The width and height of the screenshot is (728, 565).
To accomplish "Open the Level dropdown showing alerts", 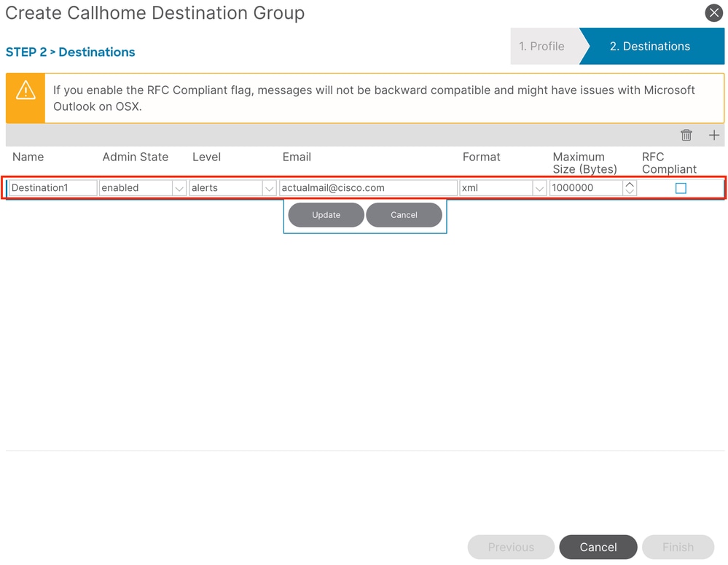I will [x=269, y=187].
